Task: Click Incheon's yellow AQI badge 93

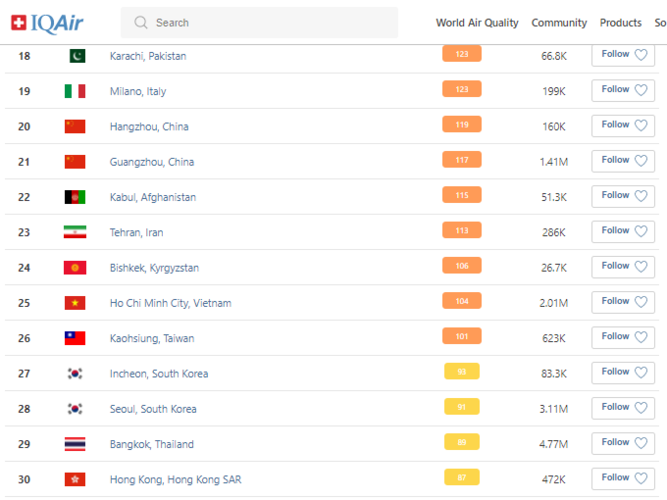Action: pyautogui.click(x=461, y=372)
